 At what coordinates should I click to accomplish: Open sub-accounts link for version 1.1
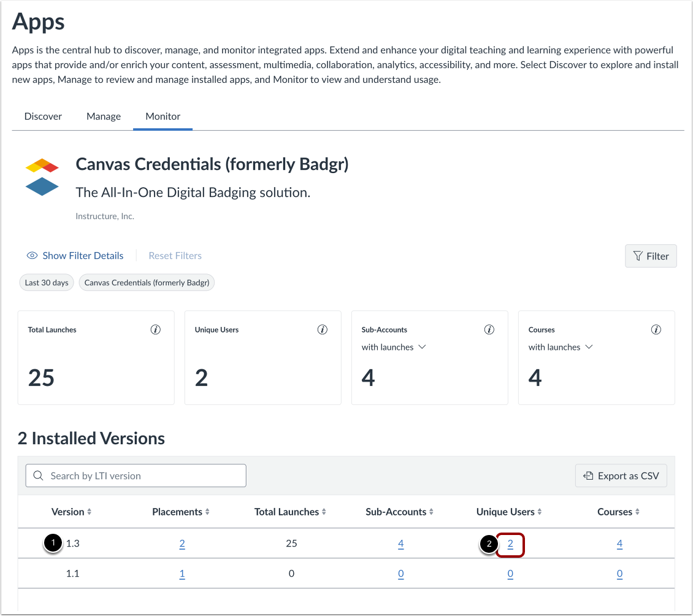401,574
